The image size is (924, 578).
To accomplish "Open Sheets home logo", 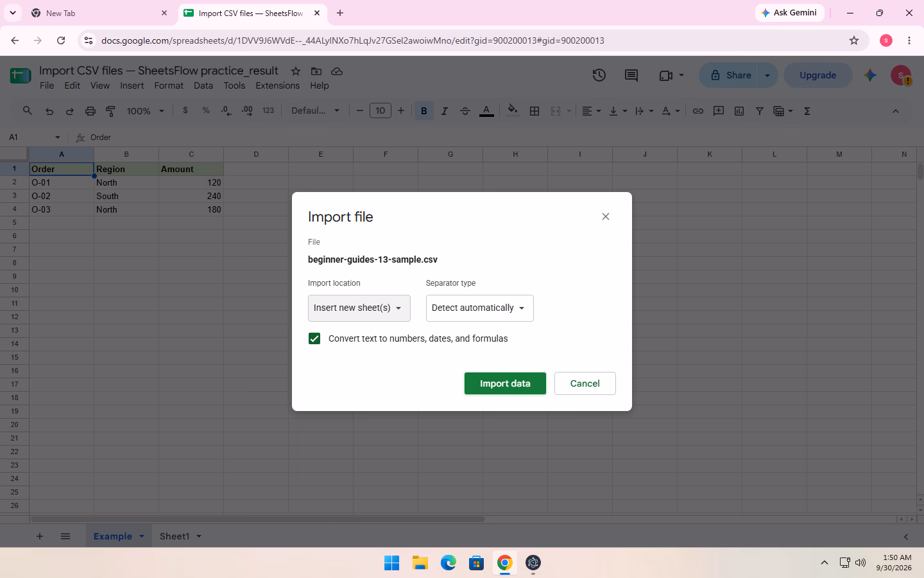I will point(21,76).
